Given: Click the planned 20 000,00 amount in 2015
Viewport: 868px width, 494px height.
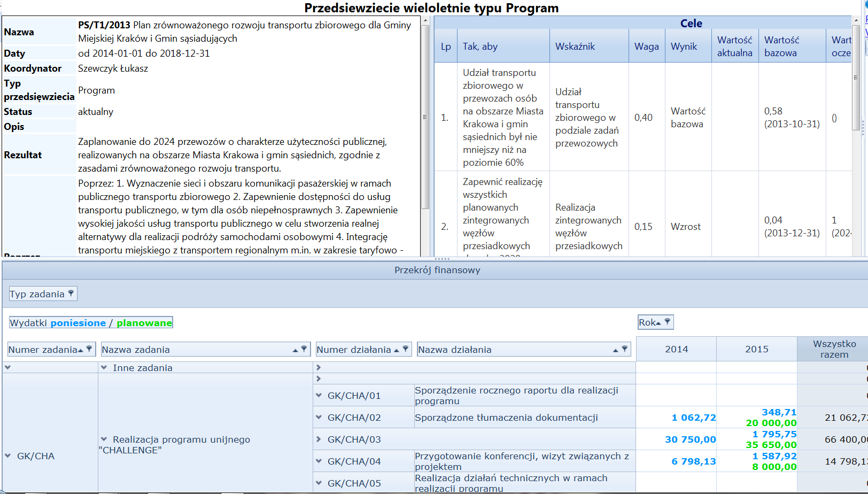Looking at the screenshot, I should (771, 423).
